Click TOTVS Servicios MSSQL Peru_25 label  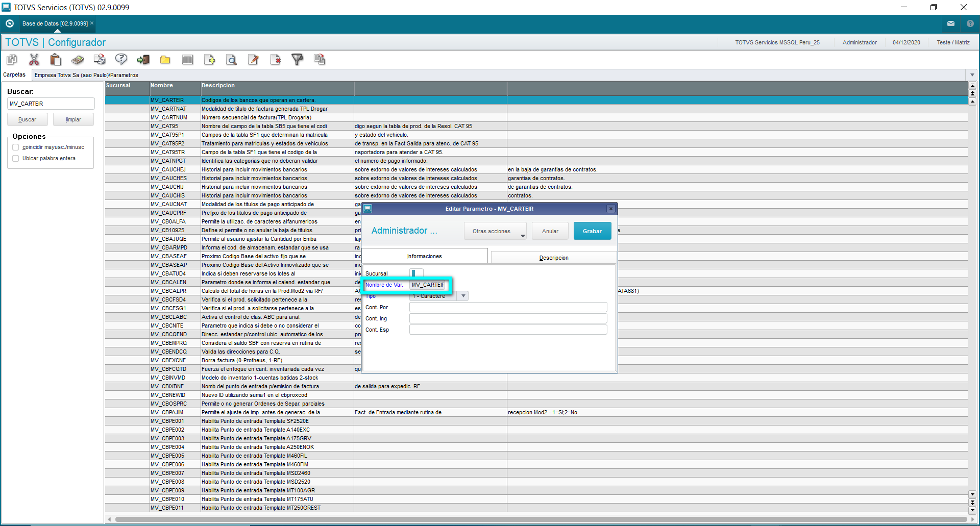[777, 42]
